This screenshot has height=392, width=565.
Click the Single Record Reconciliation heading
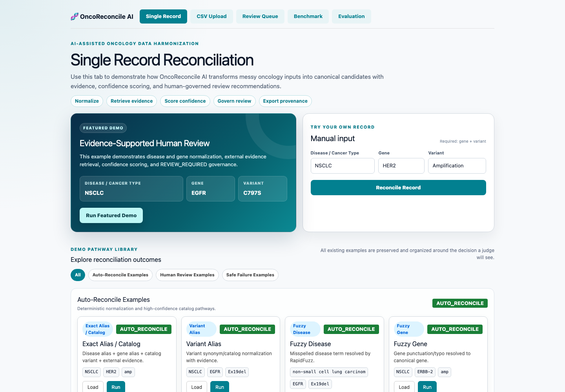[x=162, y=60]
